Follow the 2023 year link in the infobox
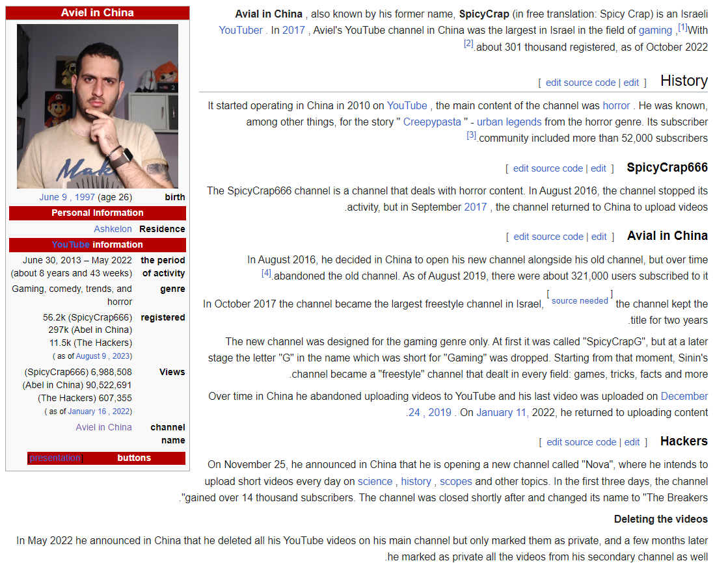 tap(122, 356)
